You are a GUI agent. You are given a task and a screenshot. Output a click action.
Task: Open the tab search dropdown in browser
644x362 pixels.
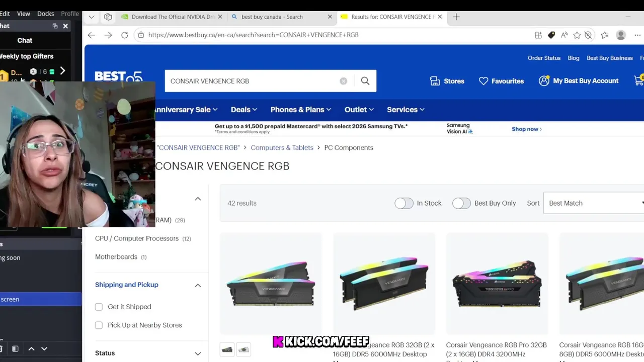click(91, 17)
